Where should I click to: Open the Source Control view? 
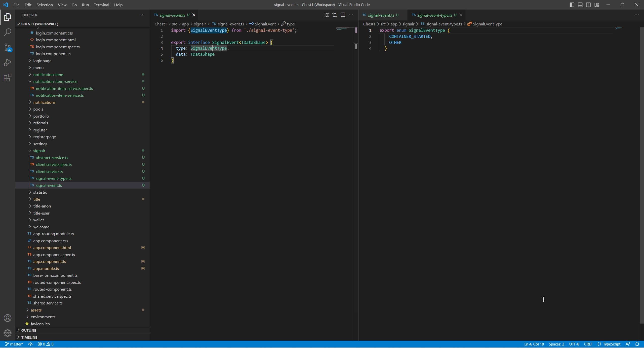[8, 47]
